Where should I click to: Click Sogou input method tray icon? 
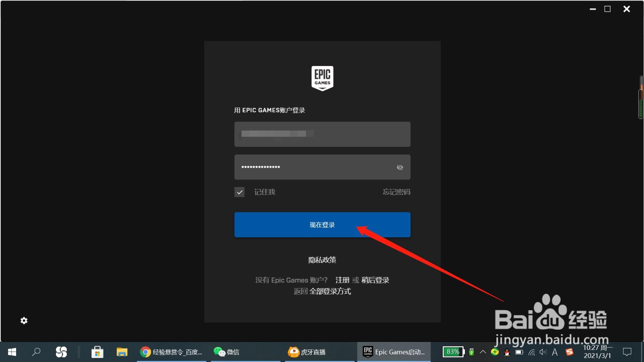point(569,352)
